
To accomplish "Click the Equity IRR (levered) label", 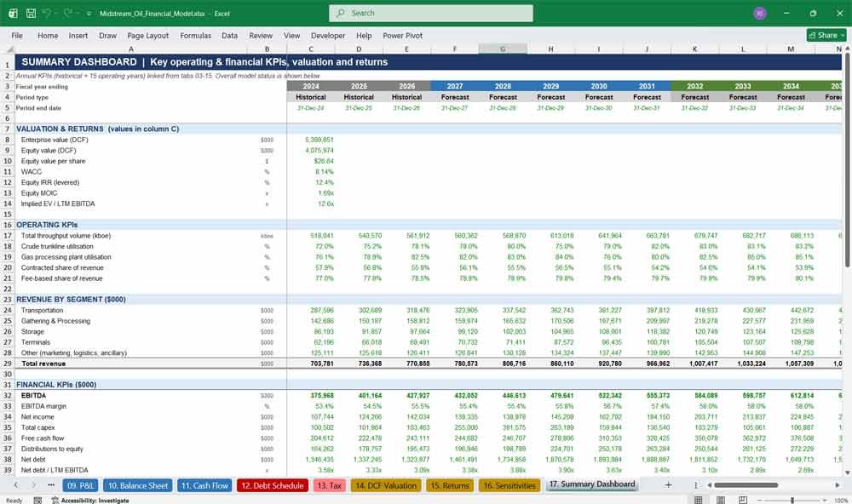I will (50, 182).
